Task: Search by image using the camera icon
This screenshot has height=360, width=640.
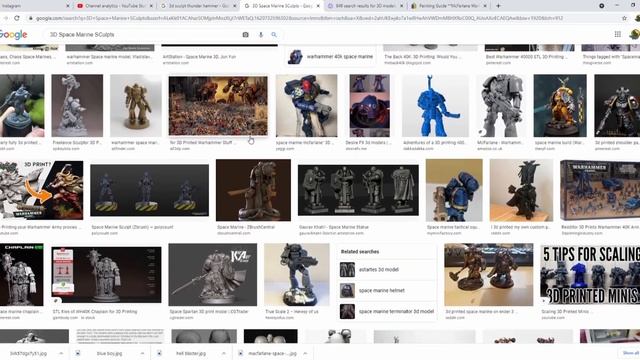Action: 245,35
